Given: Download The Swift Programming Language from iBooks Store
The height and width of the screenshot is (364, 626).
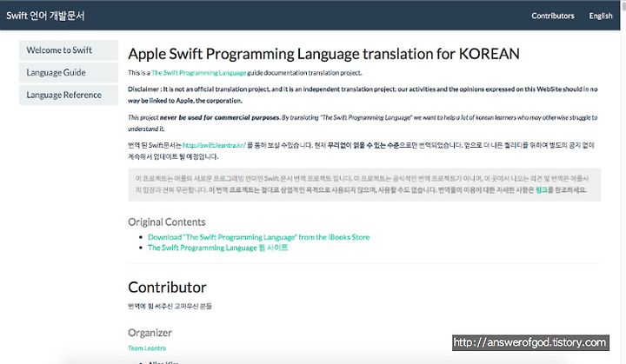Looking at the screenshot, I should point(259,237).
